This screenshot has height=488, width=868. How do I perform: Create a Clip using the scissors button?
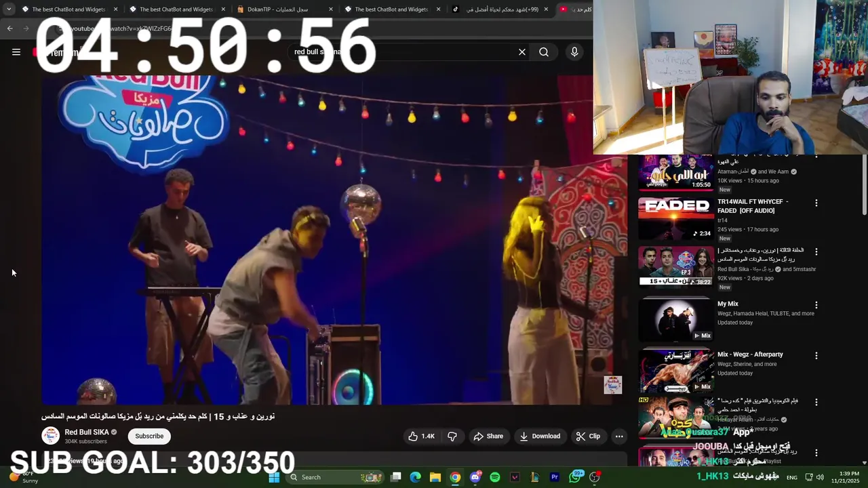pos(588,436)
